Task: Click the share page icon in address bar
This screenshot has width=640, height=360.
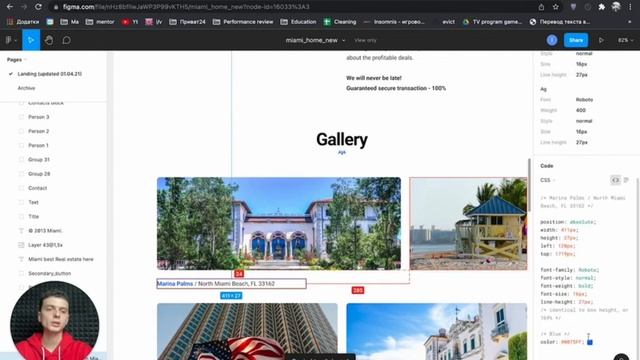Action: [x=541, y=7]
